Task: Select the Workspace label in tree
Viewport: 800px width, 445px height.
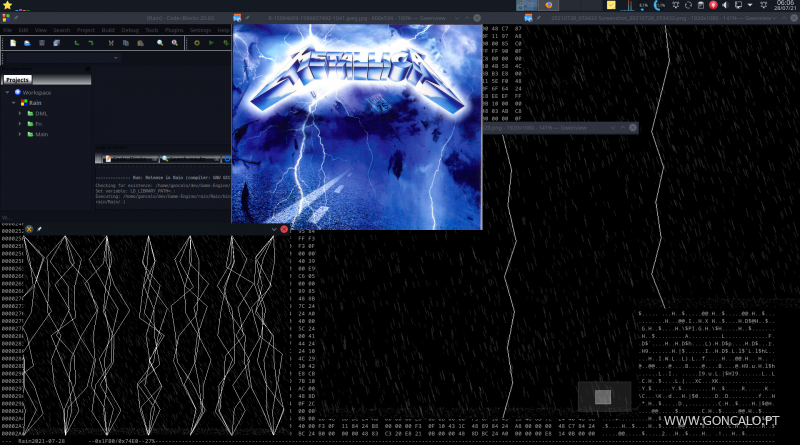Action: (37, 93)
